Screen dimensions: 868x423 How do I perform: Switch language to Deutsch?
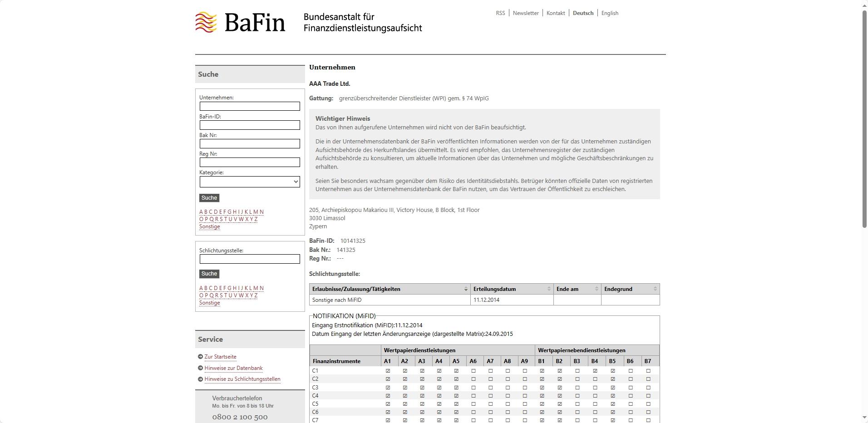pyautogui.click(x=583, y=13)
